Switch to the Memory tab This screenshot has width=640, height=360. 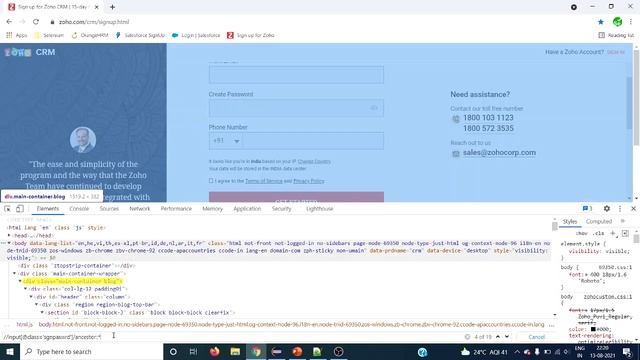click(x=213, y=209)
